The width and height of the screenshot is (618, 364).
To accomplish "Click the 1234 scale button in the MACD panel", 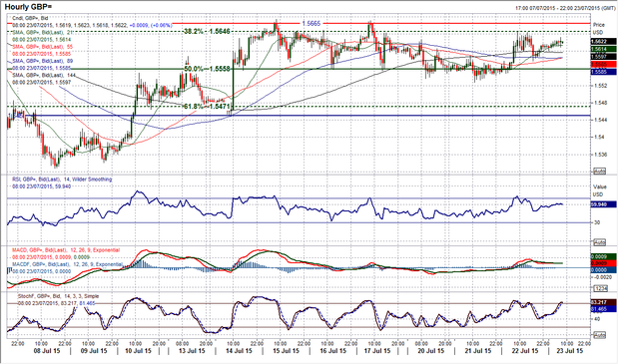I will point(599,289).
